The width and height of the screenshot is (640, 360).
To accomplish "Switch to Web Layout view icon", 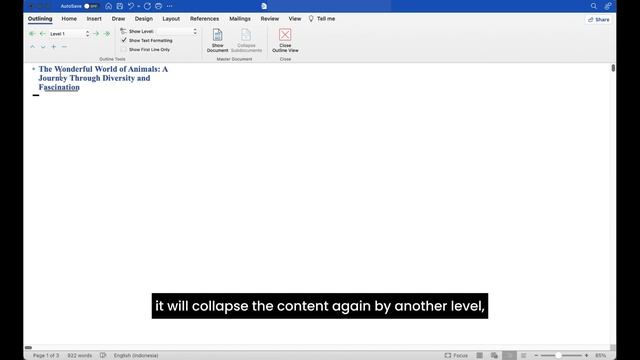I will [494, 356].
